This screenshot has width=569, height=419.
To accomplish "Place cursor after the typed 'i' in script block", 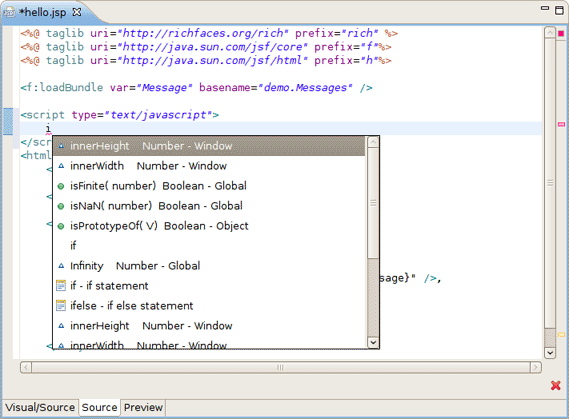I will click(x=51, y=128).
